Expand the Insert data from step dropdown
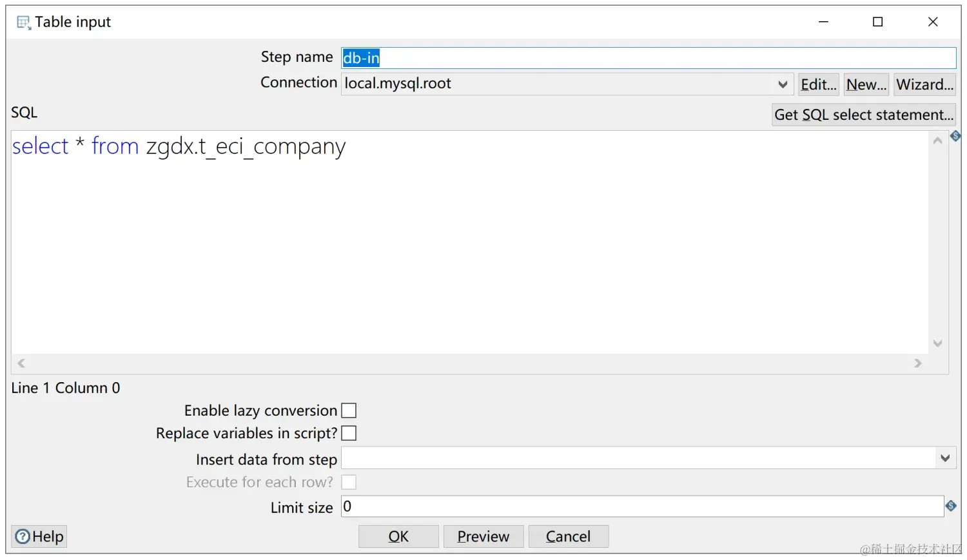This screenshot has width=967, height=560. (945, 458)
